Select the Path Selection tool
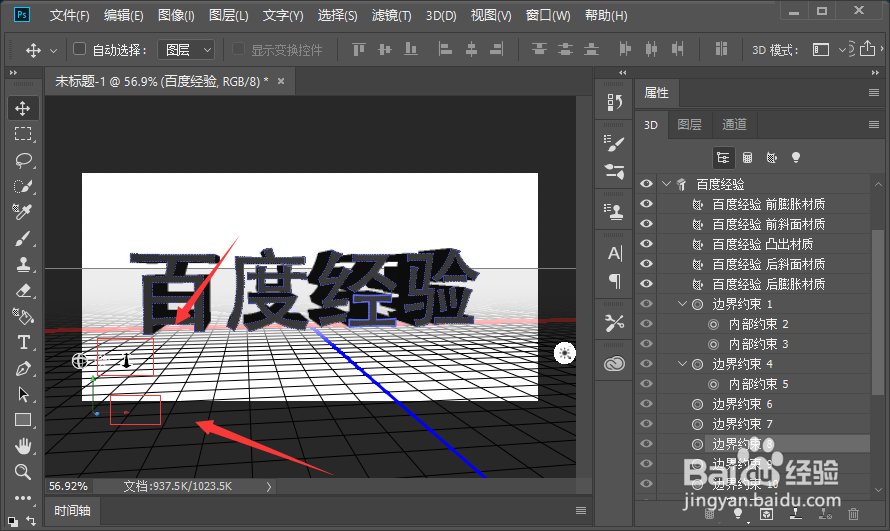Image resolution: width=890 pixels, height=531 pixels. point(23,394)
